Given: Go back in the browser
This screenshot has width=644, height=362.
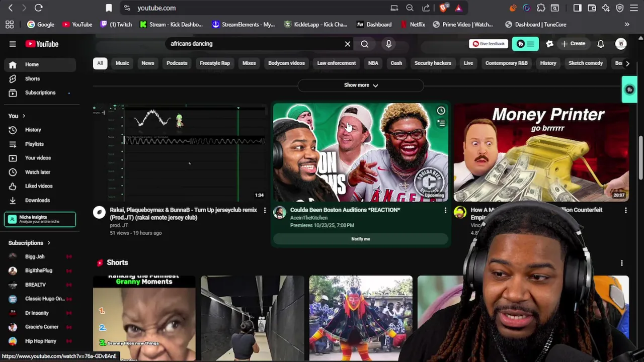Looking at the screenshot, I should (x=11, y=8).
